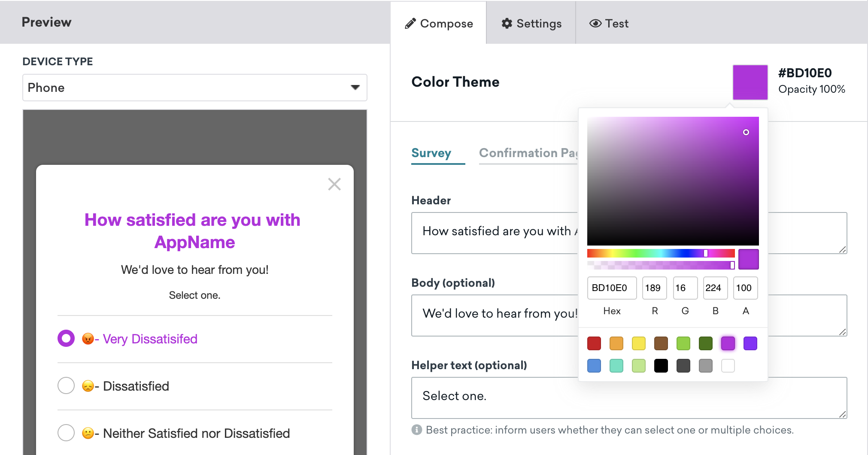Pick the white preset color swatch
868x455 pixels.
tap(728, 366)
